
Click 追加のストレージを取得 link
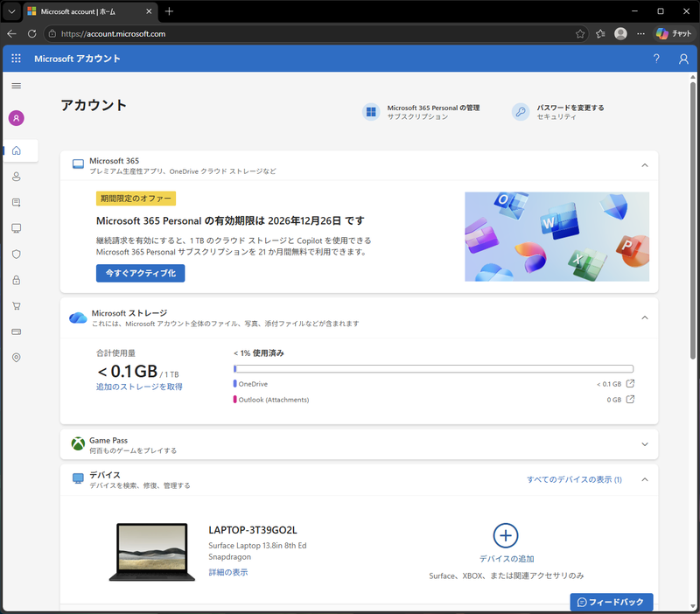[x=139, y=387]
